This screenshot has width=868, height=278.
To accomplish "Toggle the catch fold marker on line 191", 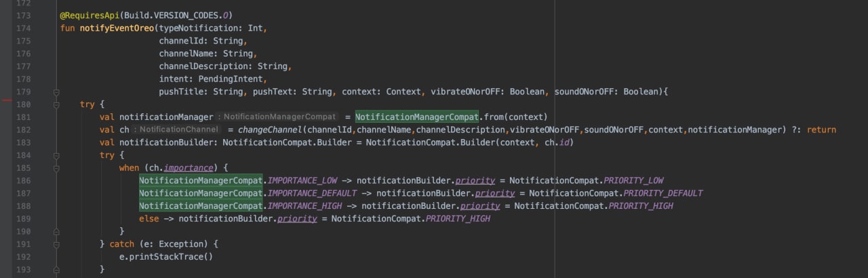I will (x=57, y=244).
